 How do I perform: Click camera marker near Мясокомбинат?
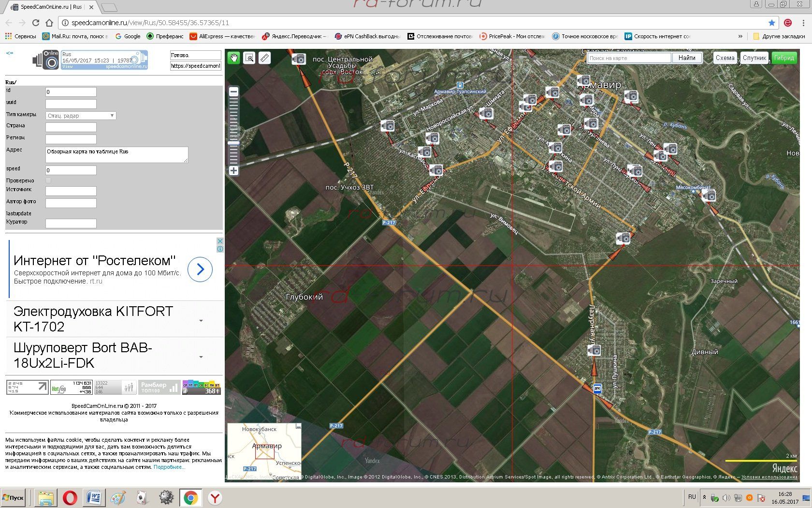[x=709, y=195]
